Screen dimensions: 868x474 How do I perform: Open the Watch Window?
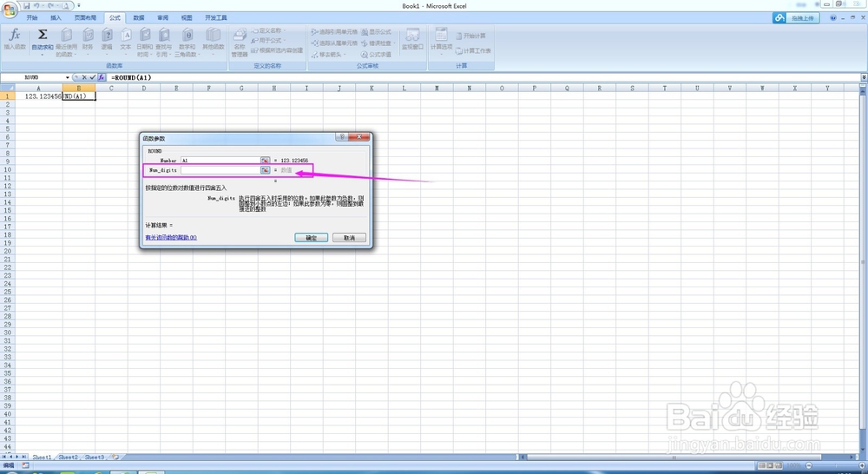[412, 39]
